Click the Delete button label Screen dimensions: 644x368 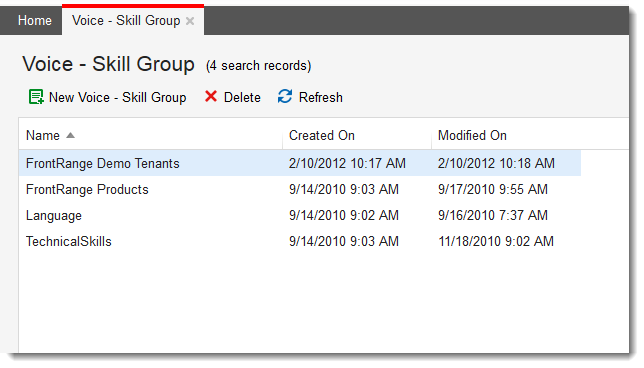[x=242, y=97]
